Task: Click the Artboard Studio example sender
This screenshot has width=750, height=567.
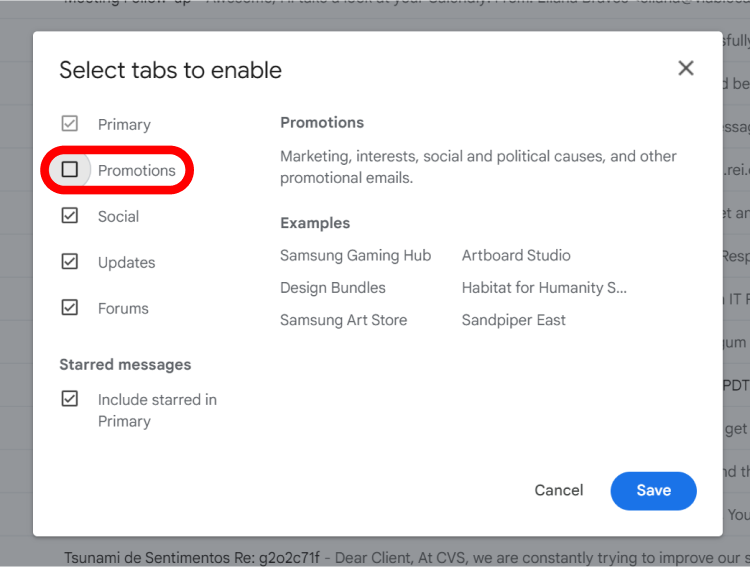Action: [516, 255]
